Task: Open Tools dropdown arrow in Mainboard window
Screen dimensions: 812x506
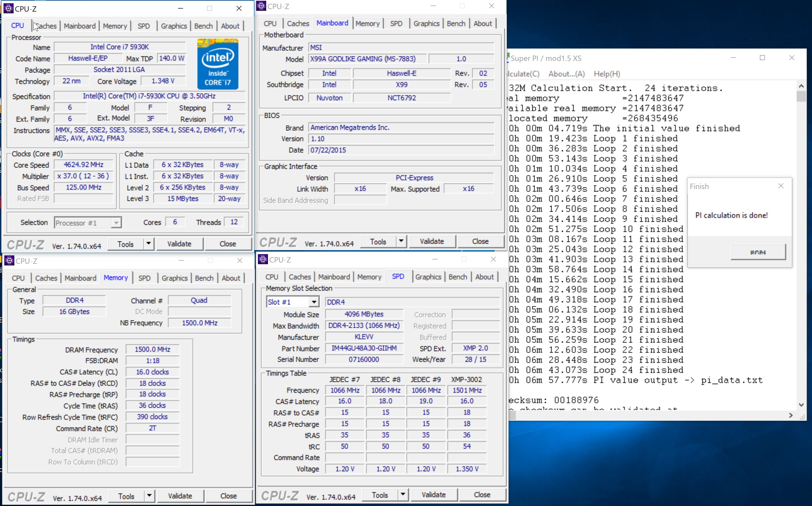Action: [x=401, y=241]
